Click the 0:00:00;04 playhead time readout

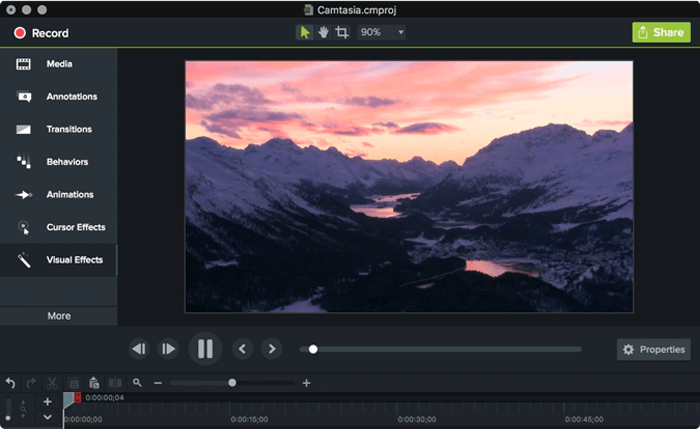click(x=104, y=398)
